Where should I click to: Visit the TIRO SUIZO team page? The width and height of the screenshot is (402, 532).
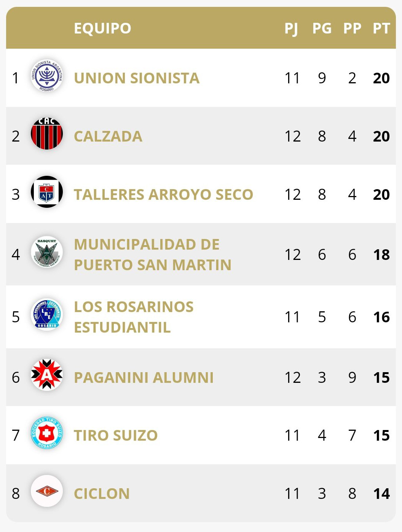[x=116, y=435]
